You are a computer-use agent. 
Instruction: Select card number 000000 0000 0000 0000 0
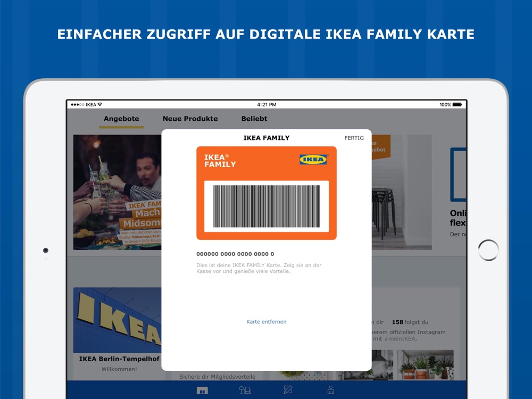point(235,254)
